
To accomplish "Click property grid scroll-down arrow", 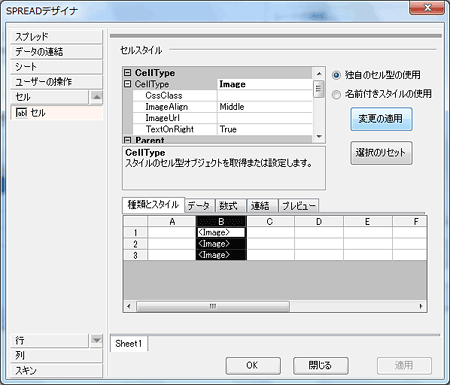I will point(319,136).
